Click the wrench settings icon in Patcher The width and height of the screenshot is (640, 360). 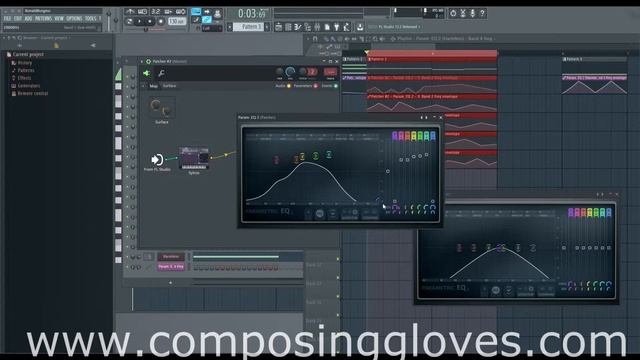coord(161,73)
